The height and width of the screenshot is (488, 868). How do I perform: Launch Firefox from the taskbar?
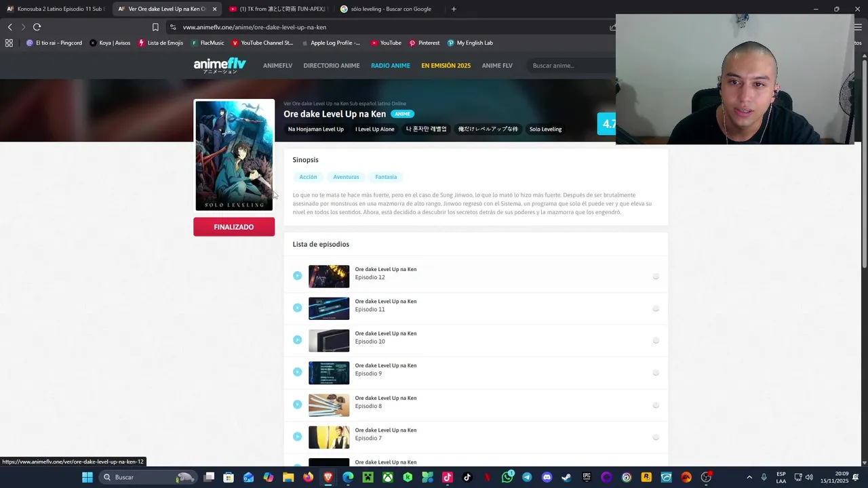tap(309, 477)
